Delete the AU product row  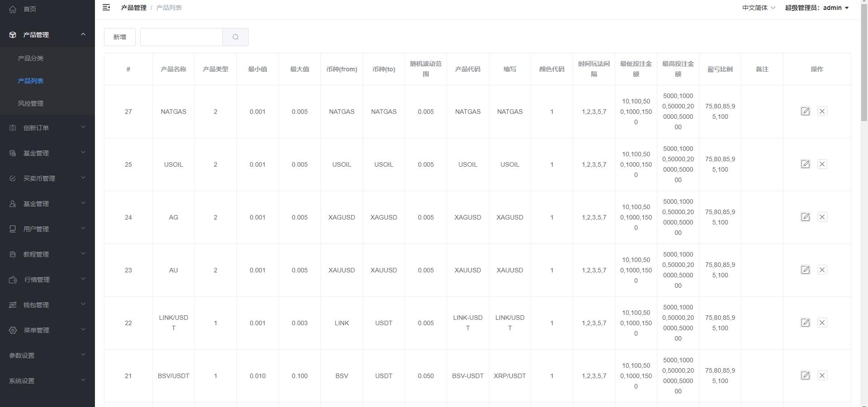(822, 270)
